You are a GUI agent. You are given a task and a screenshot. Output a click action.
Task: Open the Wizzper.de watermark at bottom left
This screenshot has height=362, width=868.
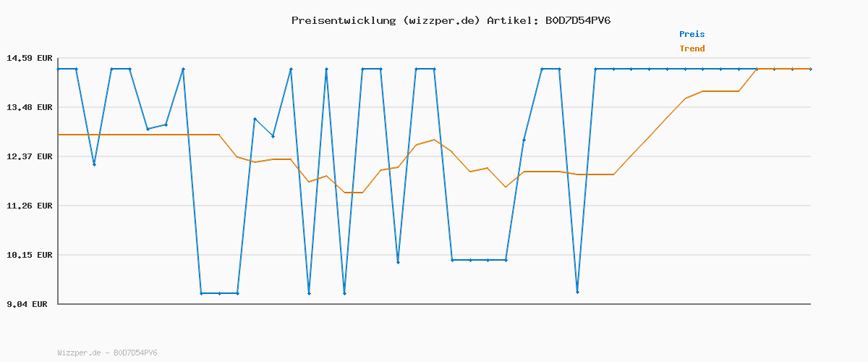tap(81, 353)
